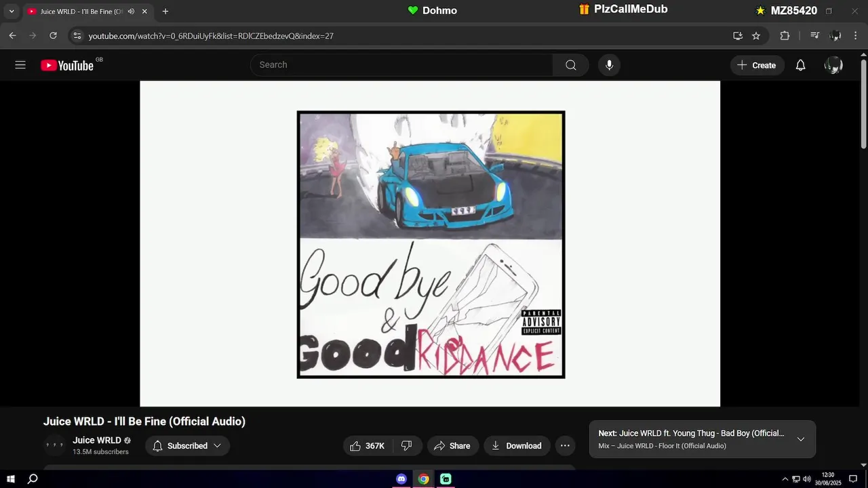This screenshot has height=488, width=868.
Task: Open Juice WRLD channel avatar
Action: coord(54,446)
